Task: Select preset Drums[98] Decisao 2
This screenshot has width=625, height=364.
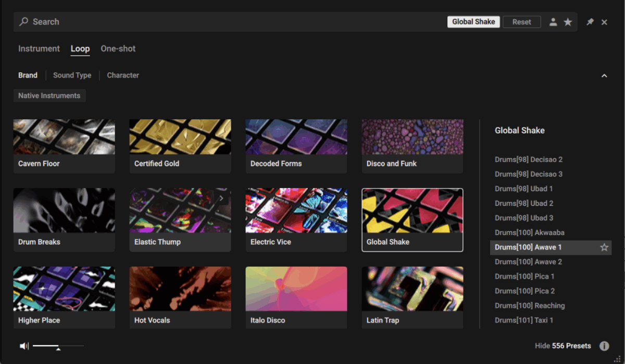Action: pos(529,159)
